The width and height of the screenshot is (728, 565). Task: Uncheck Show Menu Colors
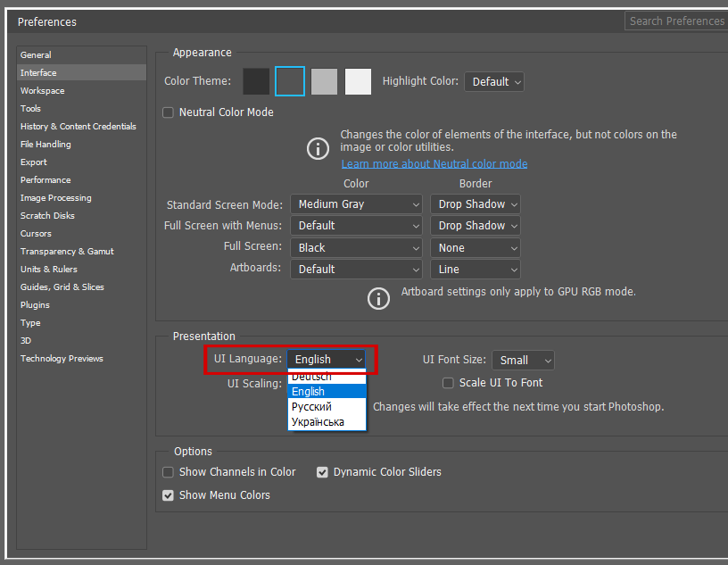(168, 495)
